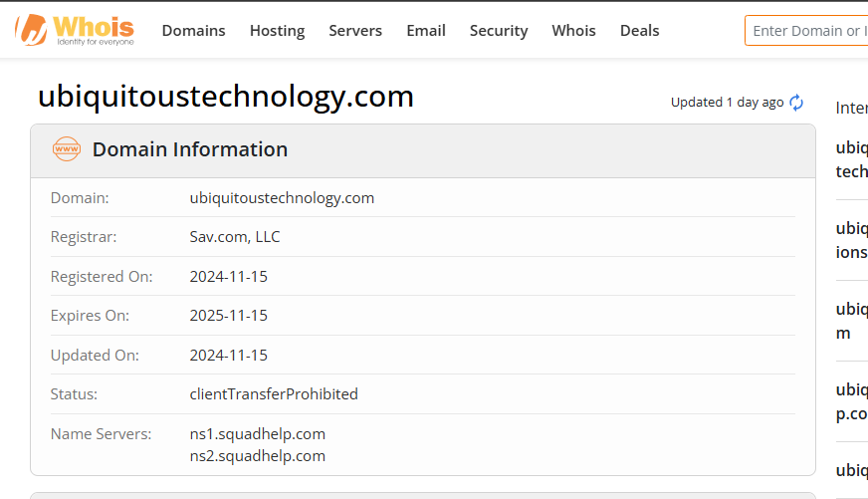Click the Updated 1 day ago text
Image resolution: width=868 pixels, height=499 pixels.
click(x=727, y=103)
